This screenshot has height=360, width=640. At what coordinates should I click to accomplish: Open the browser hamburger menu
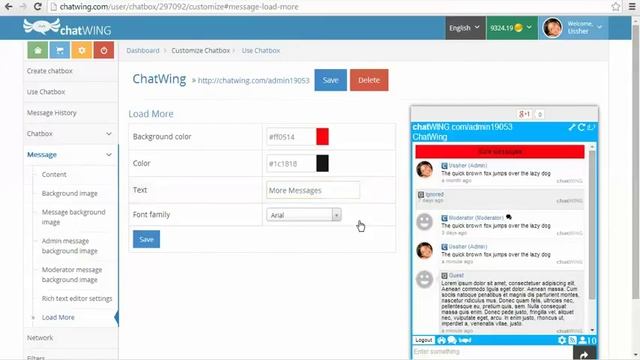coord(632,7)
